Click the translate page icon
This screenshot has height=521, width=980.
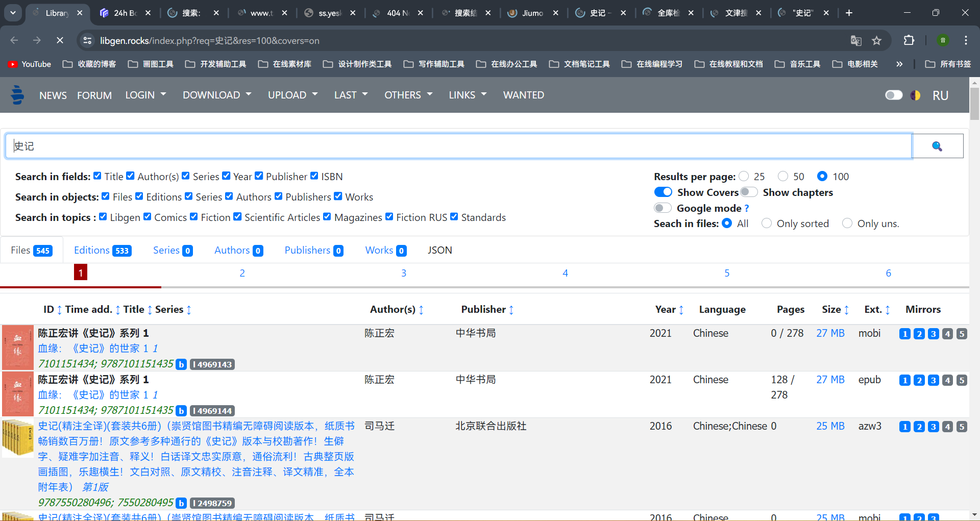(856, 41)
